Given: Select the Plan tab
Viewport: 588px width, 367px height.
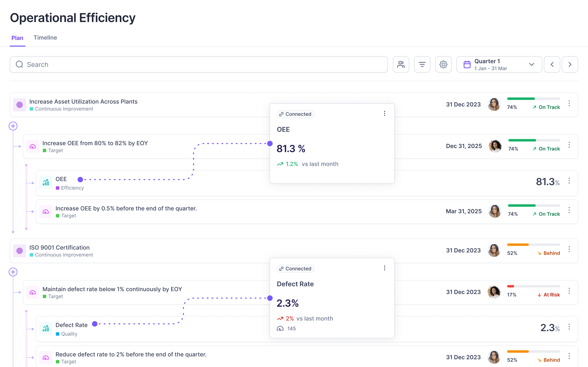Looking at the screenshot, I should point(17,38).
